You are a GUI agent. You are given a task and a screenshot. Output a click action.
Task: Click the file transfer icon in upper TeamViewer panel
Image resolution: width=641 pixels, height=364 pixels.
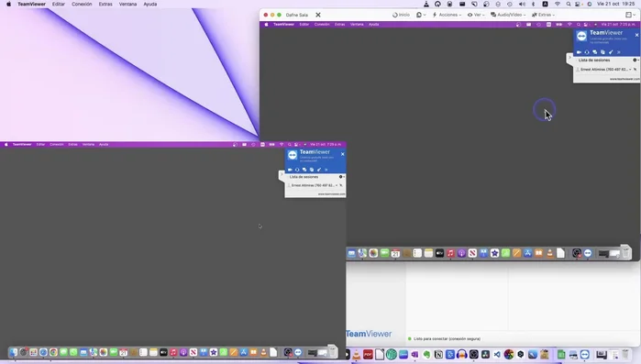602,52
